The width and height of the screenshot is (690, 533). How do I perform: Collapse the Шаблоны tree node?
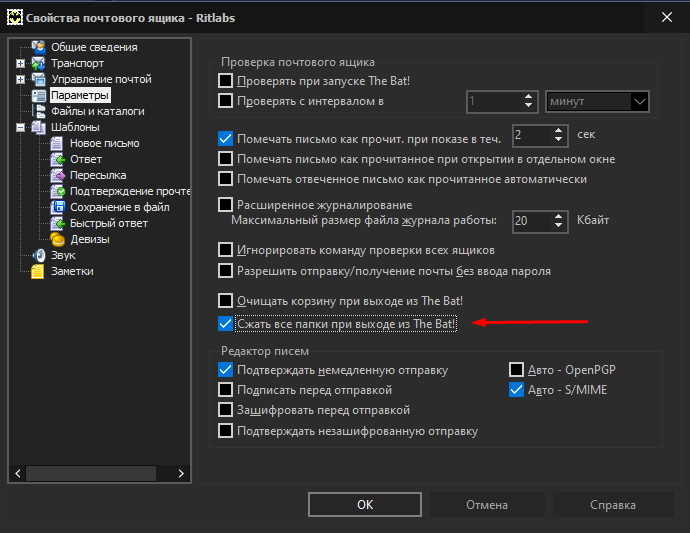coord(20,128)
